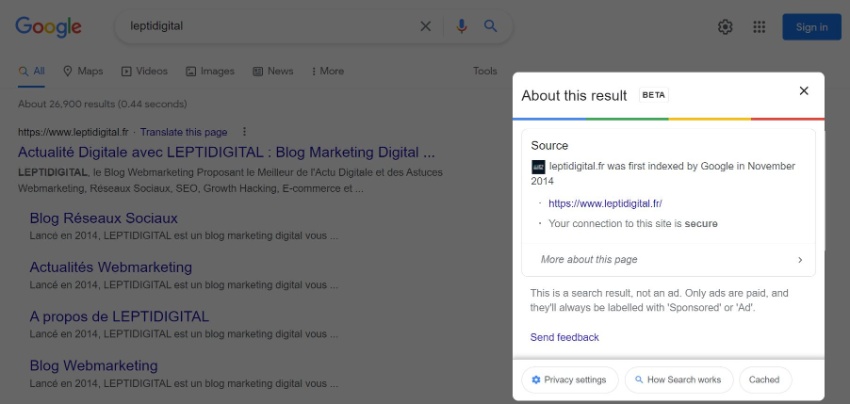Switch to the Images tab

[x=210, y=71]
